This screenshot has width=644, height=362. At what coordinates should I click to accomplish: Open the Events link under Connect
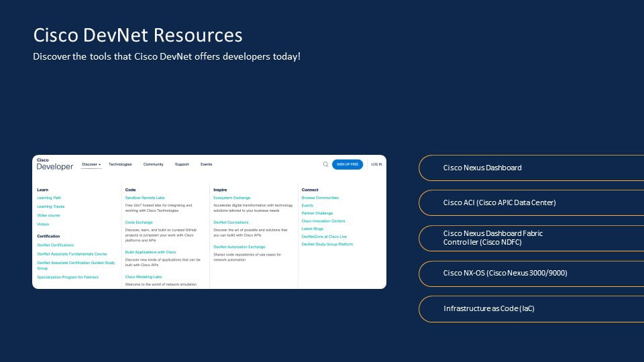[307, 206]
